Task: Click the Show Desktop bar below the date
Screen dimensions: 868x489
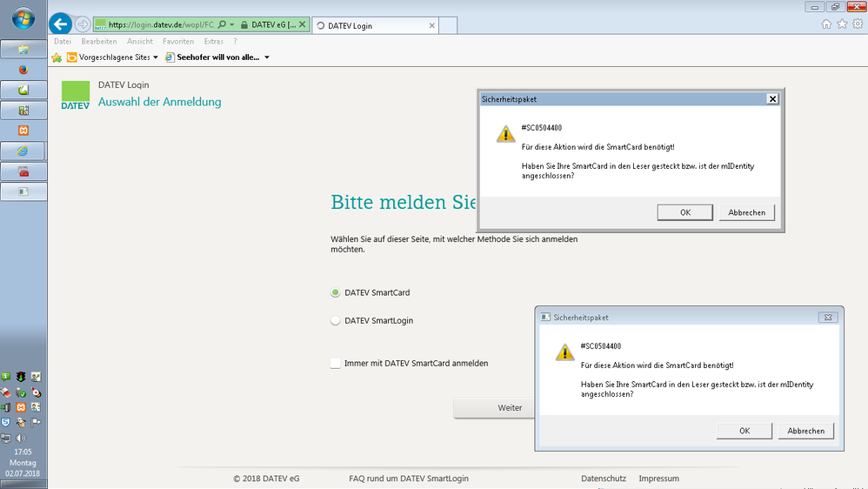Action: (23, 484)
